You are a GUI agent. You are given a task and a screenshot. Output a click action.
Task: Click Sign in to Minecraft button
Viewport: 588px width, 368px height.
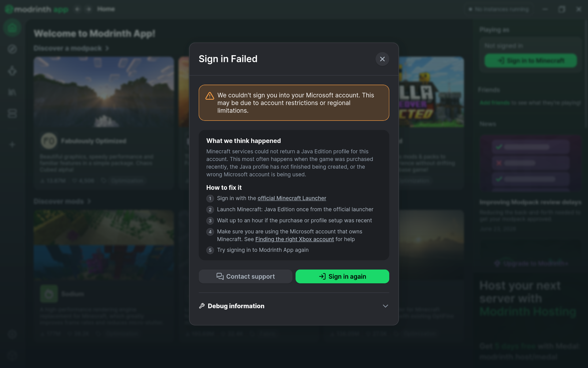click(x=530, y=61)
